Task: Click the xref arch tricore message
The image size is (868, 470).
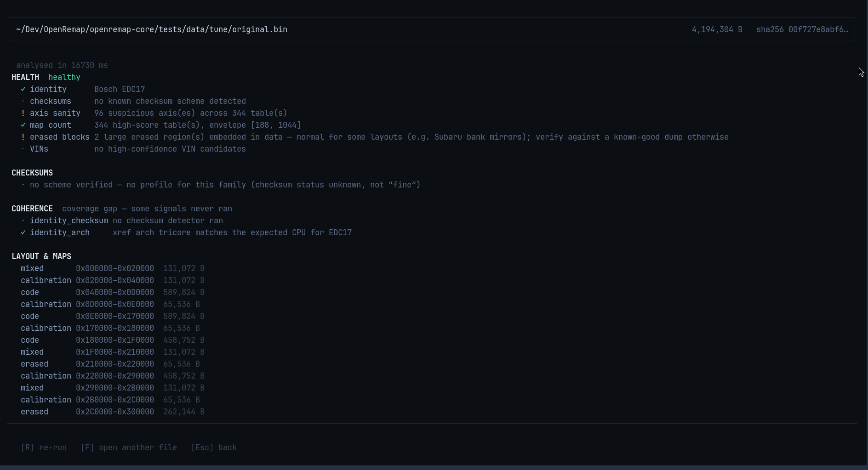Action: pyautogui.click(x=232, y=232)
